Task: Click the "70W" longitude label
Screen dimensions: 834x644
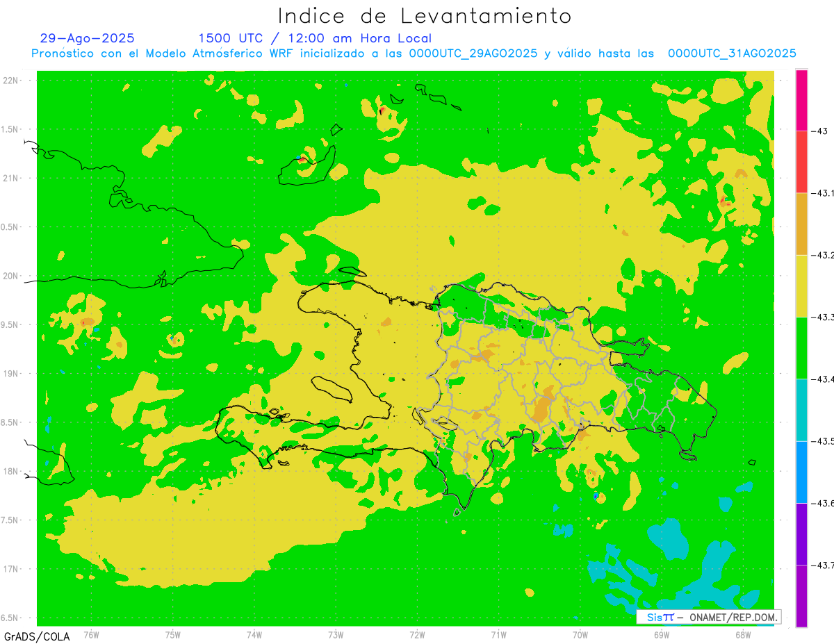Action: (580, 634)
